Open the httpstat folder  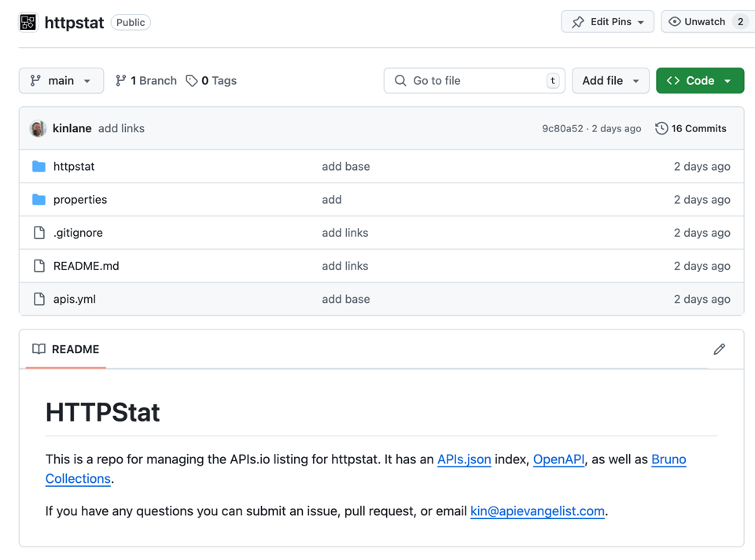74,167
